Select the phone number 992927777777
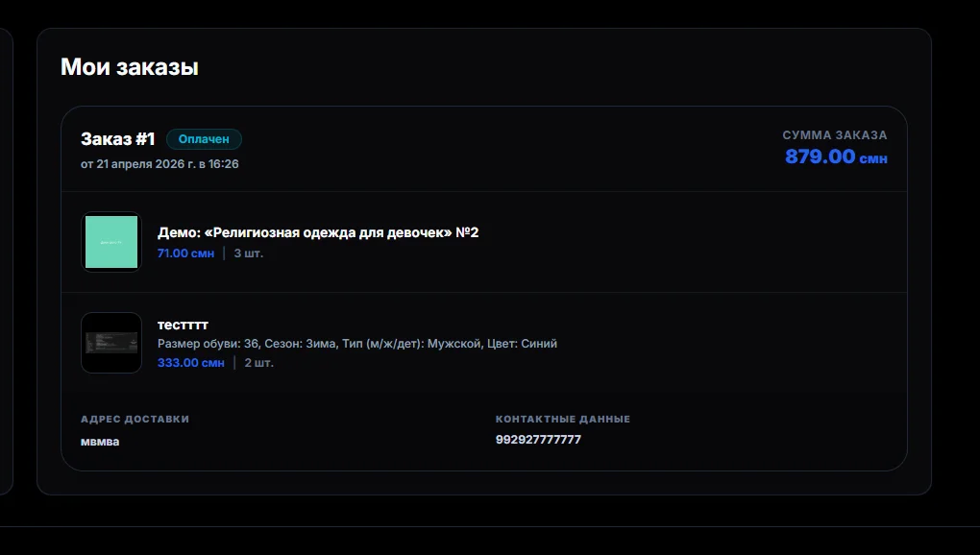The width and height of the screenshot is (980, 555). [538, 440]
